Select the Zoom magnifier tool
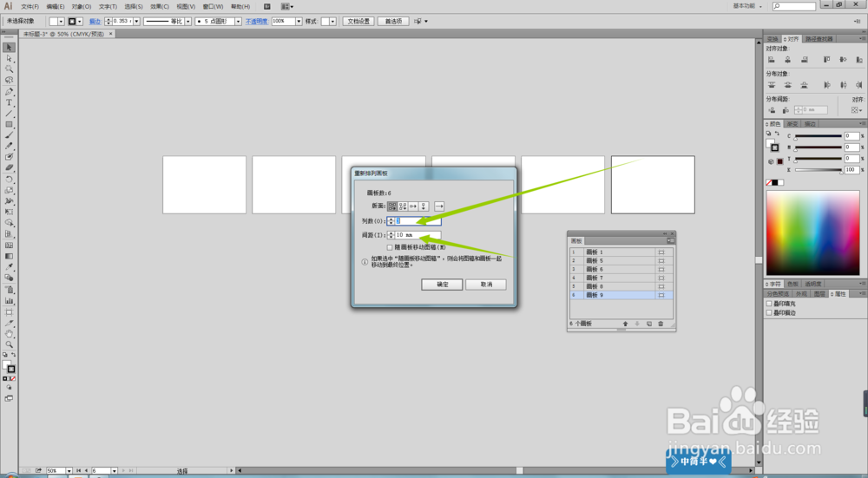 (x=9, y=344)
